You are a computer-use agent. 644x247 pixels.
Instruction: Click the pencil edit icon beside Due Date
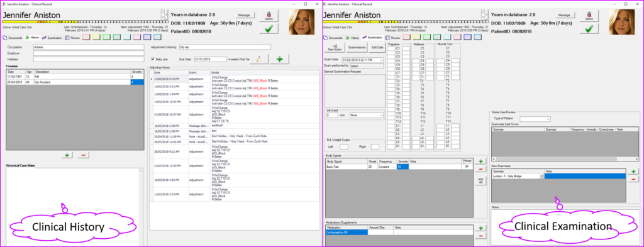(258, 59)
